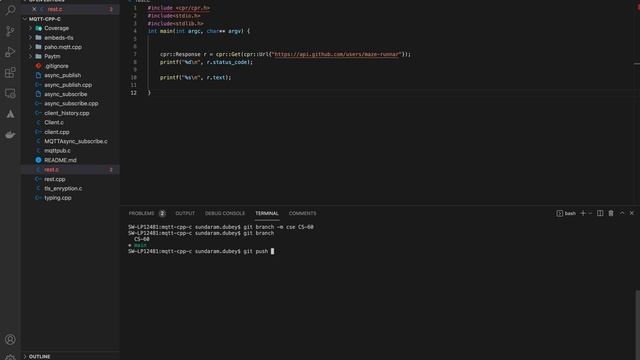The width and height of the screenshot is (640, 360).
Task: Open the Run and Debug view
Action: click(x=10, y=52)
